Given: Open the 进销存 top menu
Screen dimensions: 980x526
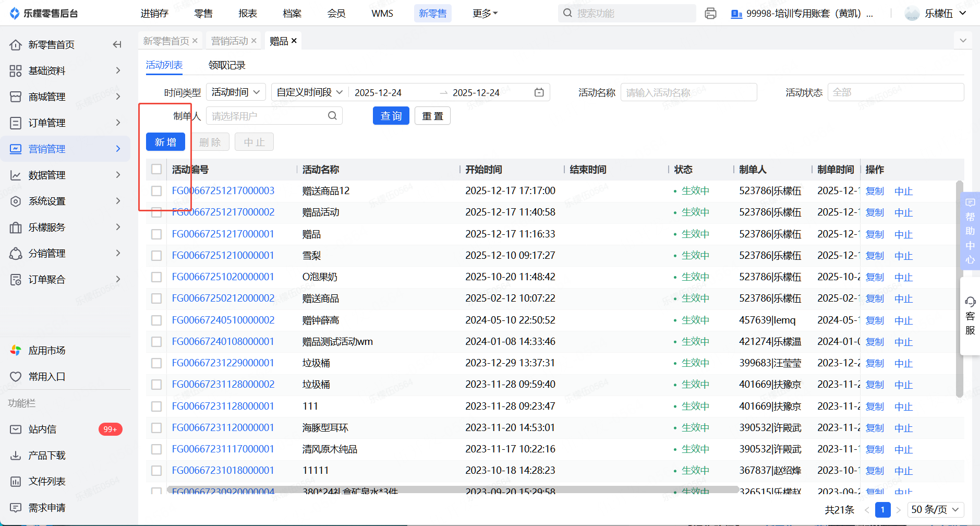Looking at the screenshot, I should [x=154, y=14].
